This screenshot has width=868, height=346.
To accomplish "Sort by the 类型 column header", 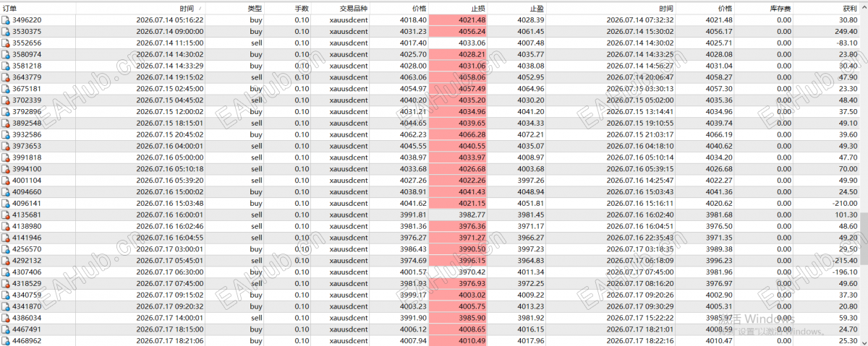I will [255, 8].
